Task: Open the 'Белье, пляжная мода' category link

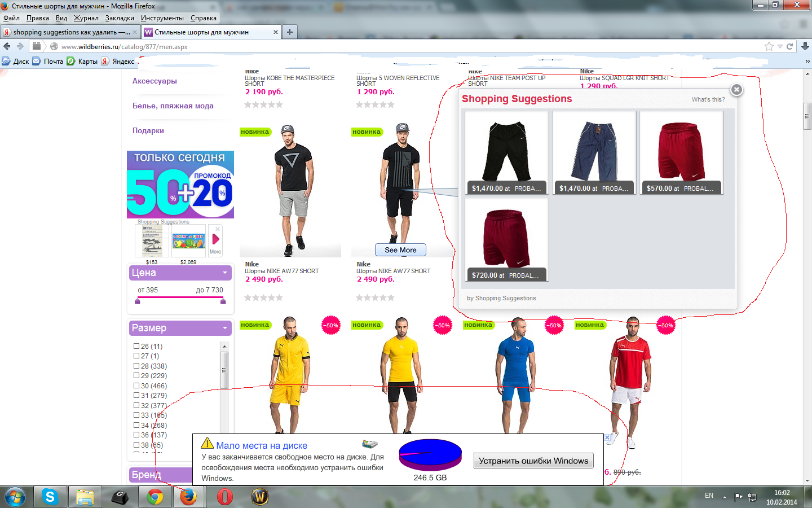Action: [173, 106]
